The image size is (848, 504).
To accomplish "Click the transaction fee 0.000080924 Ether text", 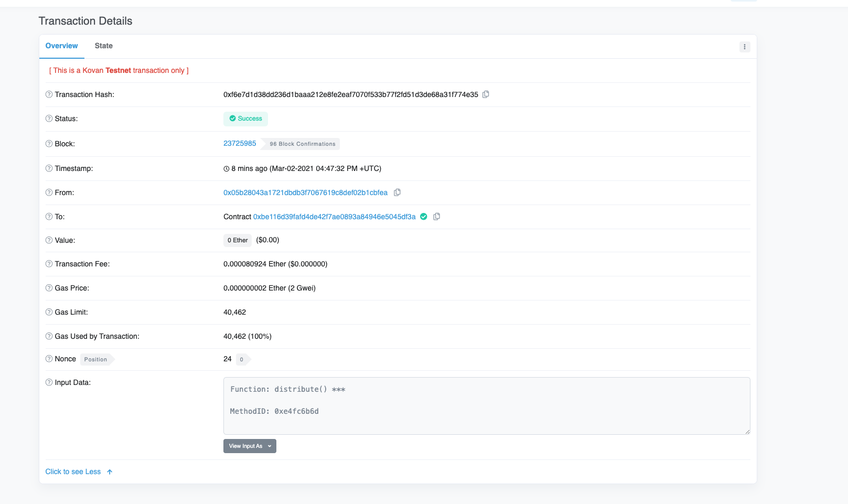I will point(275,264).
